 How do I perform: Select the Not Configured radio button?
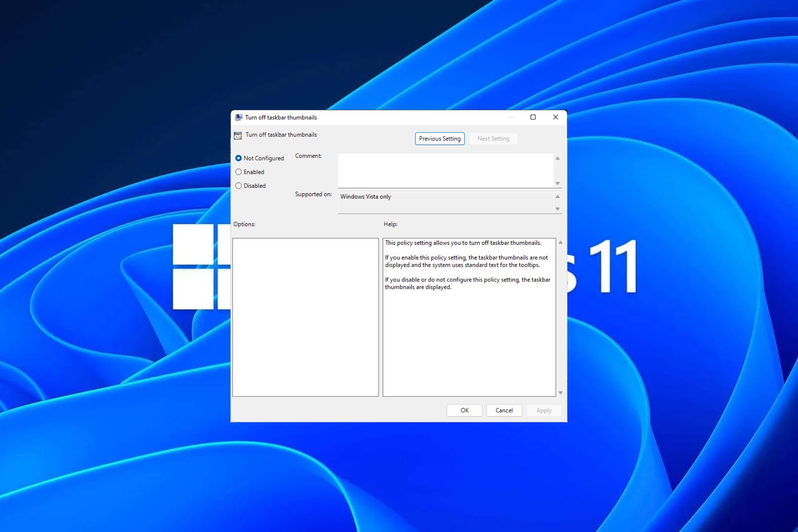click(239, 158)
